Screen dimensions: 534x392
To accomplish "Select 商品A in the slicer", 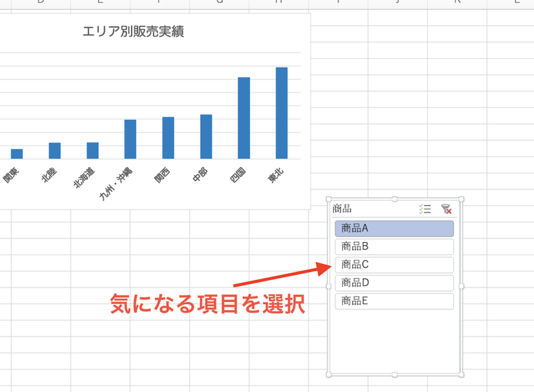I will pos(394,228).
